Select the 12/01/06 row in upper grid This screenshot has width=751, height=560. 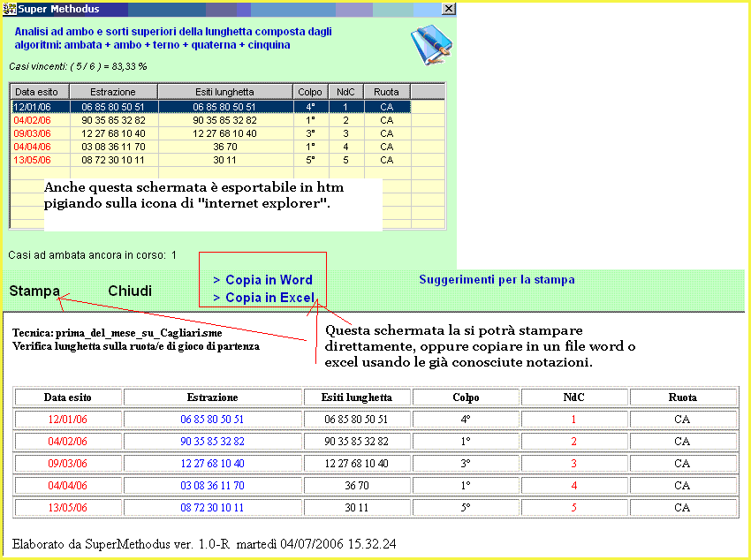tap(211, 107)
